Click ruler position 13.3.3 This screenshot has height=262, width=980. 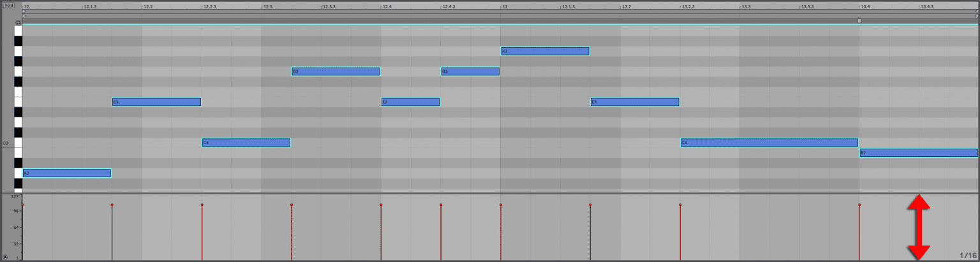tap(807, 6)
